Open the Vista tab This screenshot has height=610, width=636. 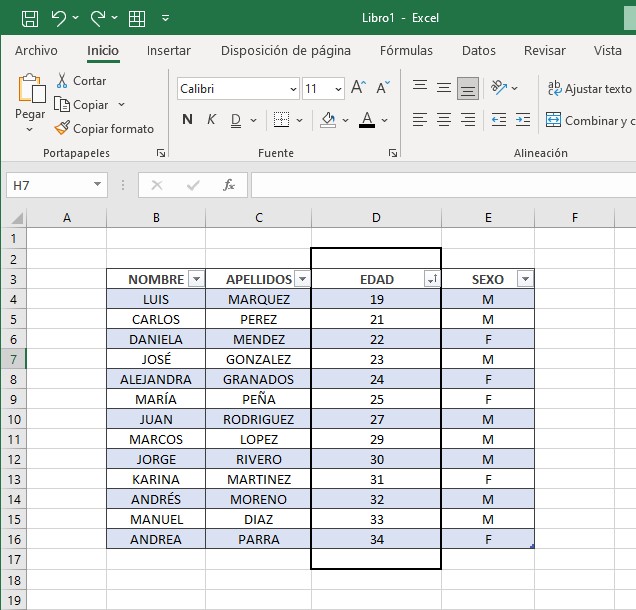point(608,51)
